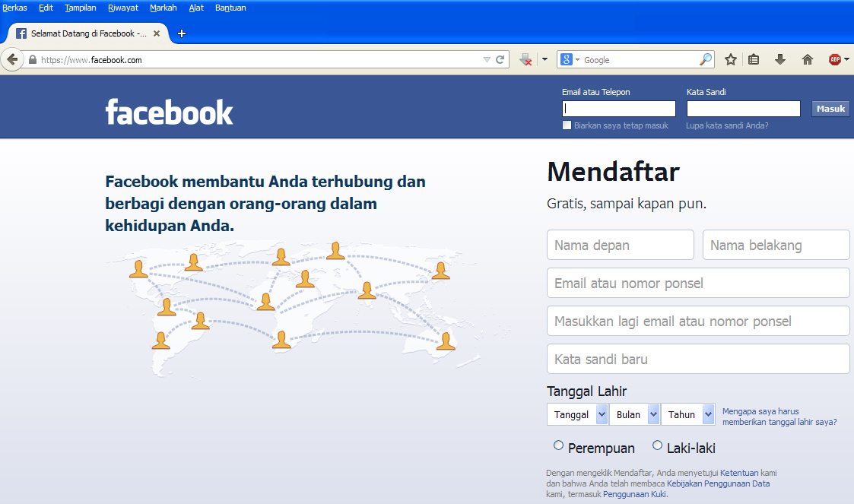Screen dimensions: 854x504
Task: Select the Perempuan radio button
Action: coord(559,445)
